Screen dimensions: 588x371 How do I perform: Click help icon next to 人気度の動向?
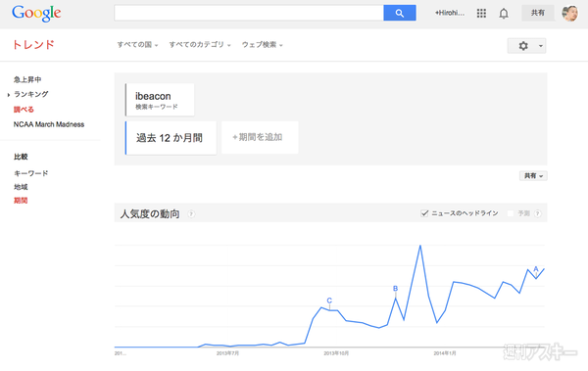[191, 214]
